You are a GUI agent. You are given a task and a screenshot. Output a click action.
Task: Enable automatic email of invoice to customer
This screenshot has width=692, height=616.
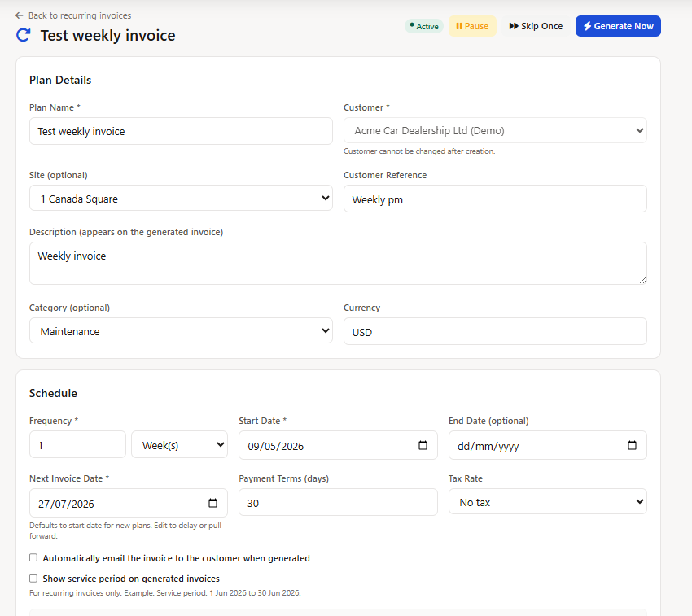(x=33, y=557)
